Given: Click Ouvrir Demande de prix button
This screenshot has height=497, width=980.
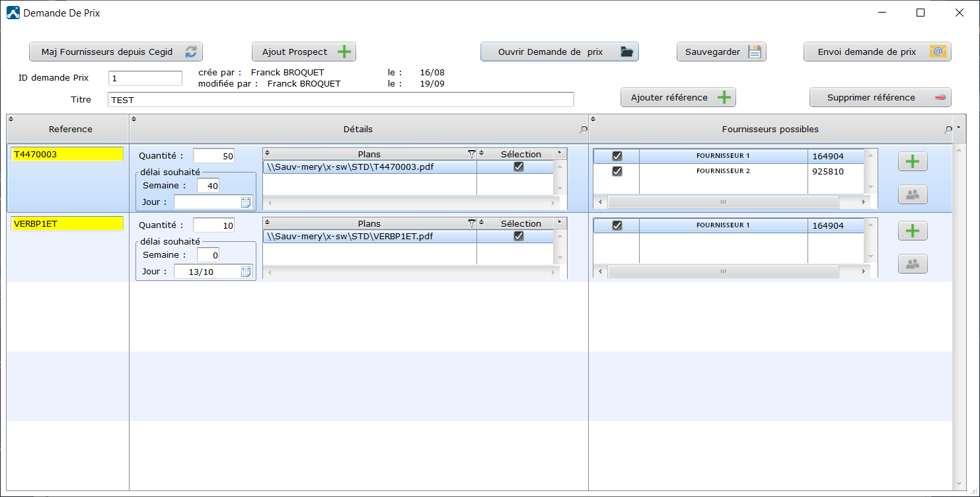Looking at the screenshot, I should pos(560,52).
